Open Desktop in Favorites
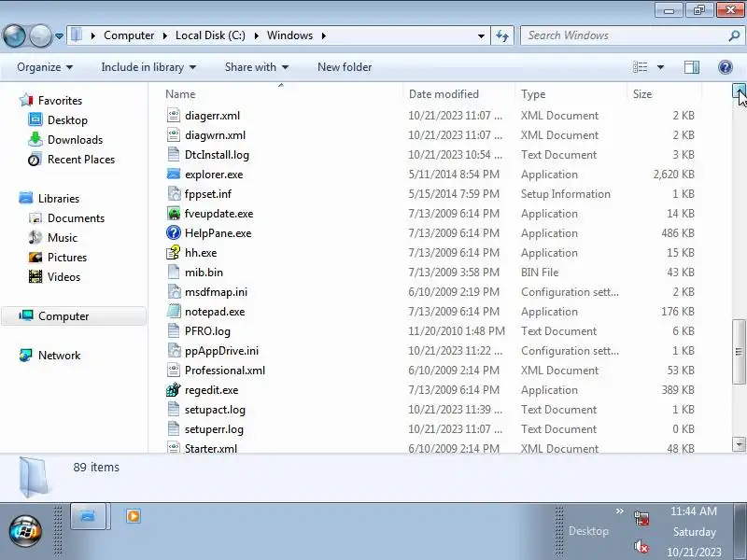This screenshot has height=560, width=747. coord(67,120)
